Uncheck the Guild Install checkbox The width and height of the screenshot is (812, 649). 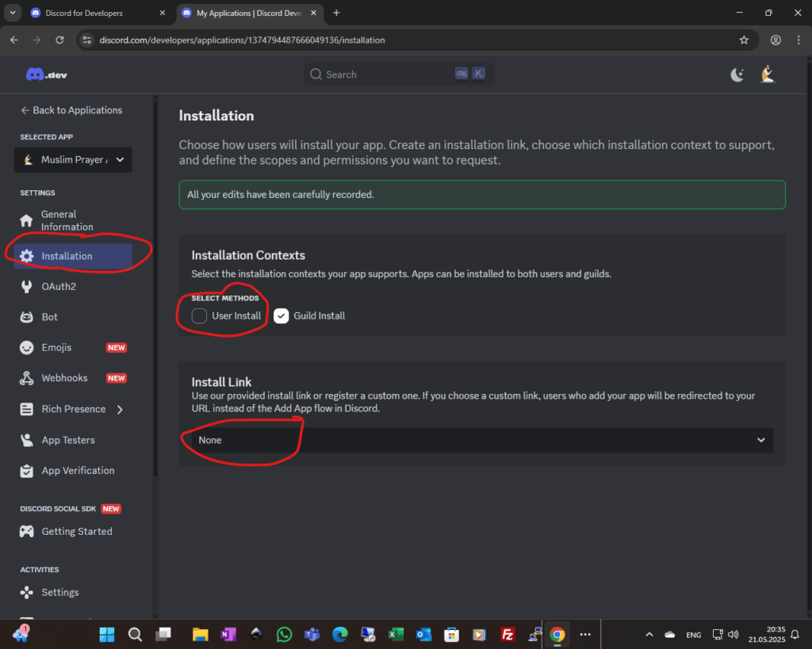click(282, 315)
